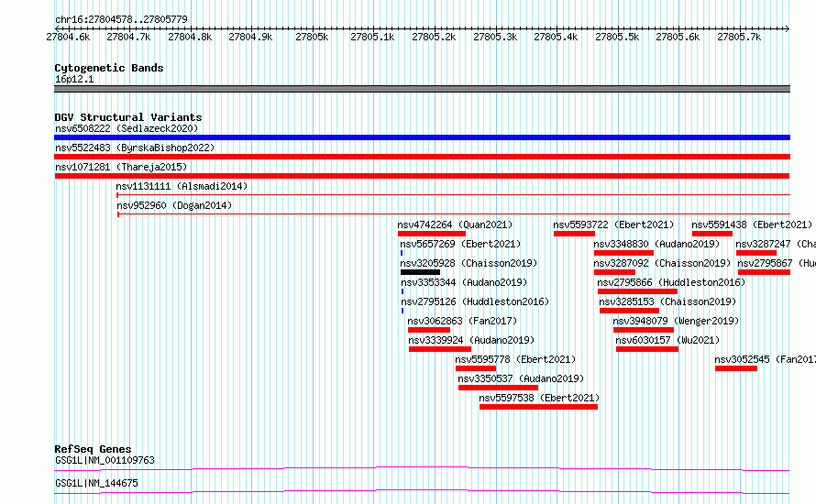Click the nsv4742264 (Quan2021) variant label

[x=455, y=225]
